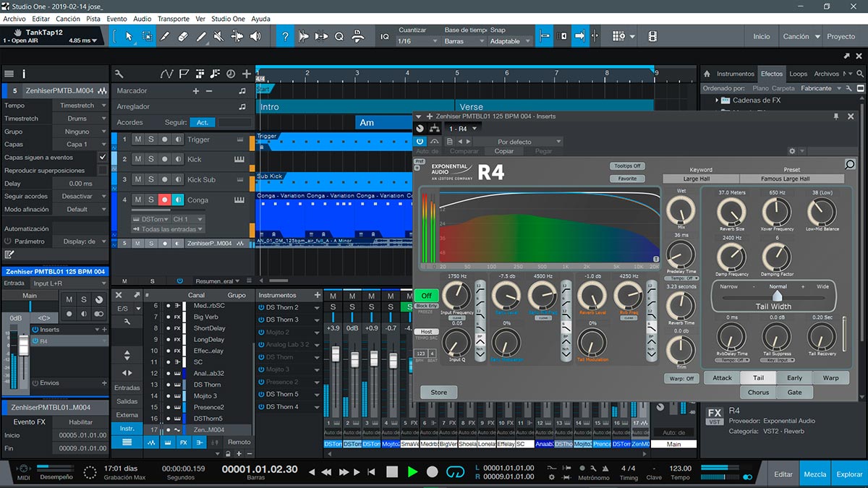The height and width of the screenshot is (488, 868).
Task: Adjust the R4 Reverb Size knob
Action: (731, 212)
